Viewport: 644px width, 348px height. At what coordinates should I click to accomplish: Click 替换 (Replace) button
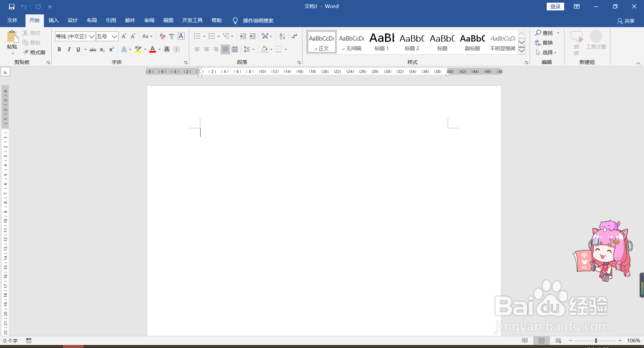tap(544, 43)
